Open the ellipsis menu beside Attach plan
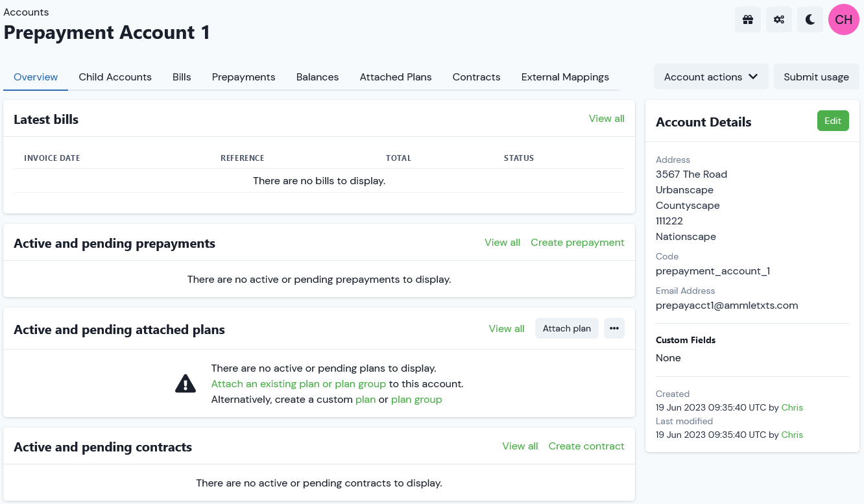This screenshot has height=504, width=864. (614, 328)
